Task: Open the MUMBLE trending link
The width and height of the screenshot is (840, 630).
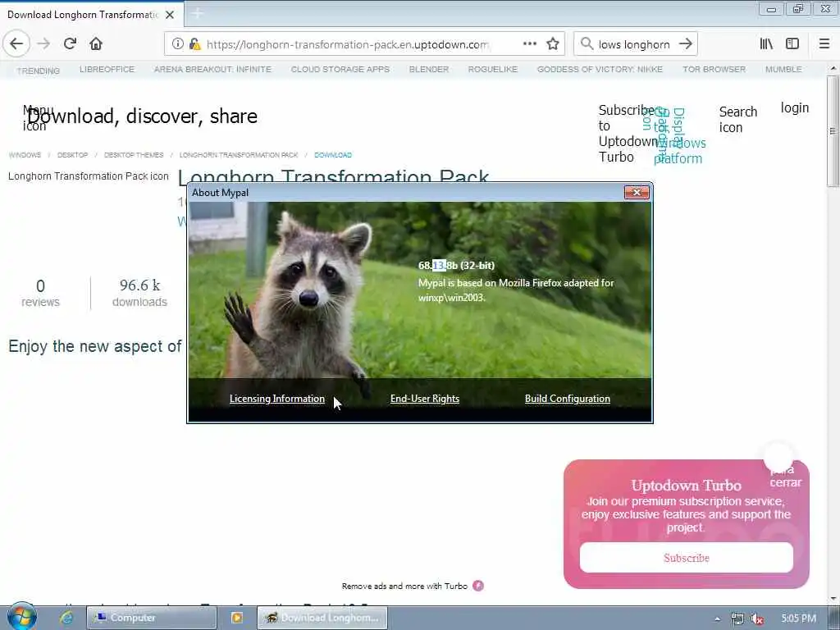Action: coord(783,69)
